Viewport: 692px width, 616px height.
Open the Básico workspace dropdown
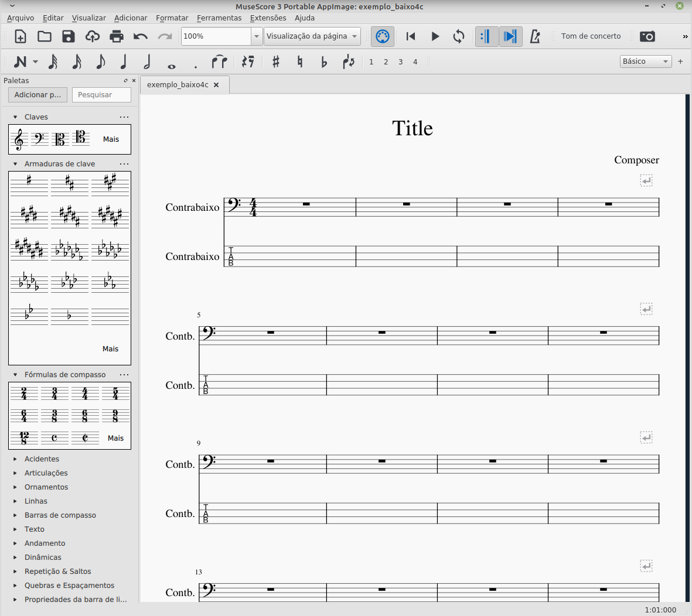click(x=646, y=61)
